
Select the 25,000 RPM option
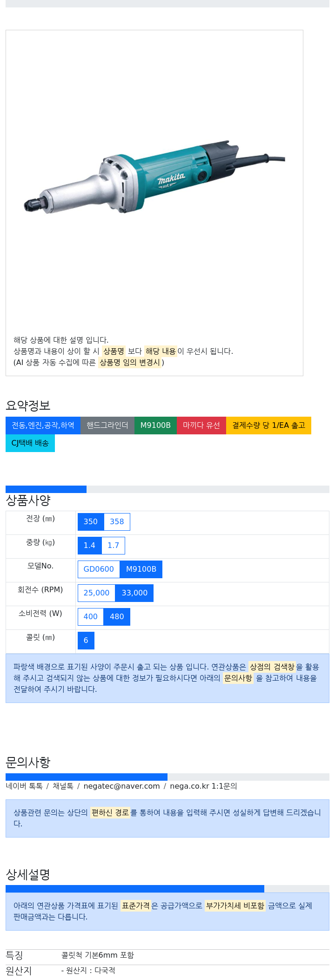pyautogui.click(x=96, y=593)
